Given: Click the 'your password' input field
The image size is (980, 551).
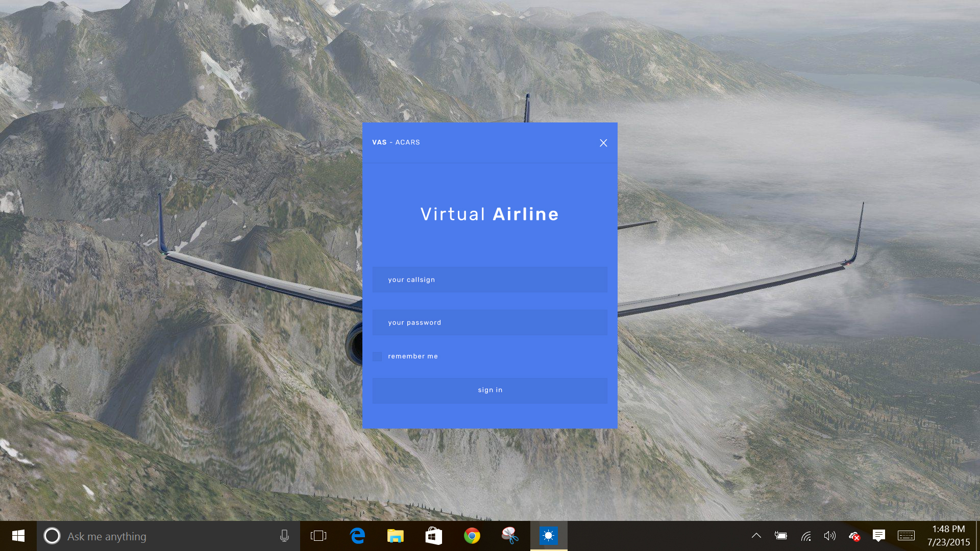Looking at the screenshot, I should [489, 322].
